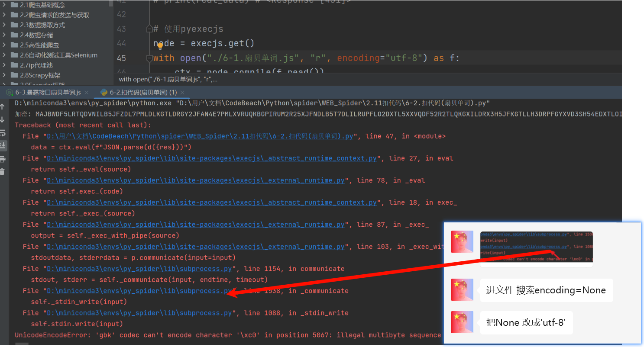Click the yellow lightbulb intention icon
644x347 pixels.
pyautogui.click(x=160, y=46)
